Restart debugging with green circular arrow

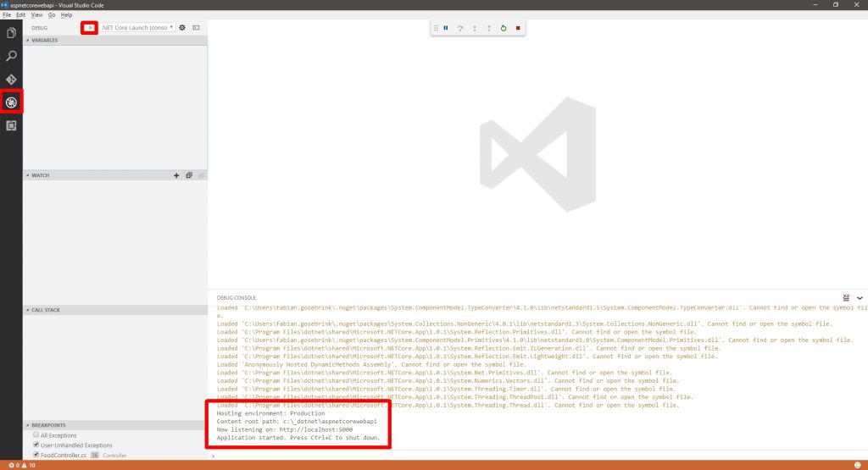(504, 28)
